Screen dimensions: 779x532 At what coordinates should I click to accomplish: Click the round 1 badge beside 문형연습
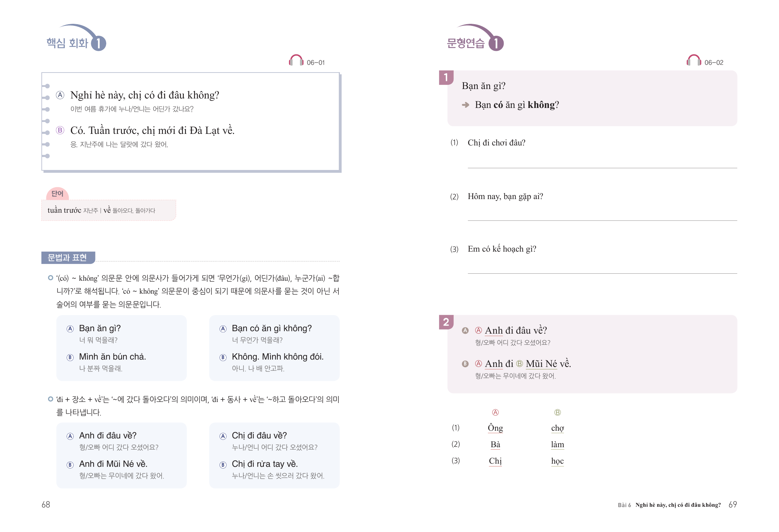click(496, 43)
